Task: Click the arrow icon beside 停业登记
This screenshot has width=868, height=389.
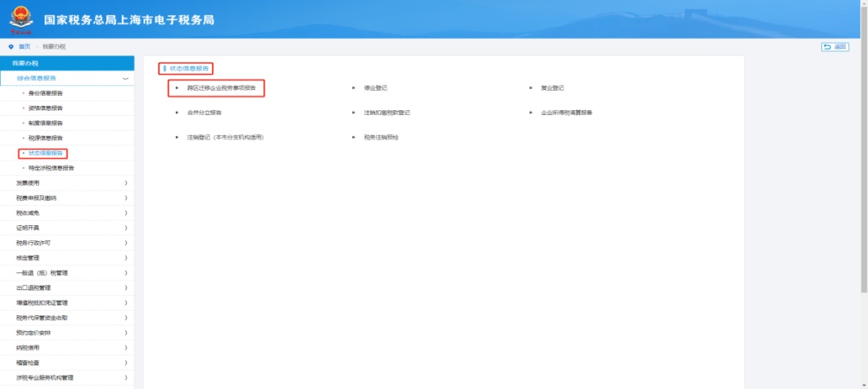Action: coord(354,88)
